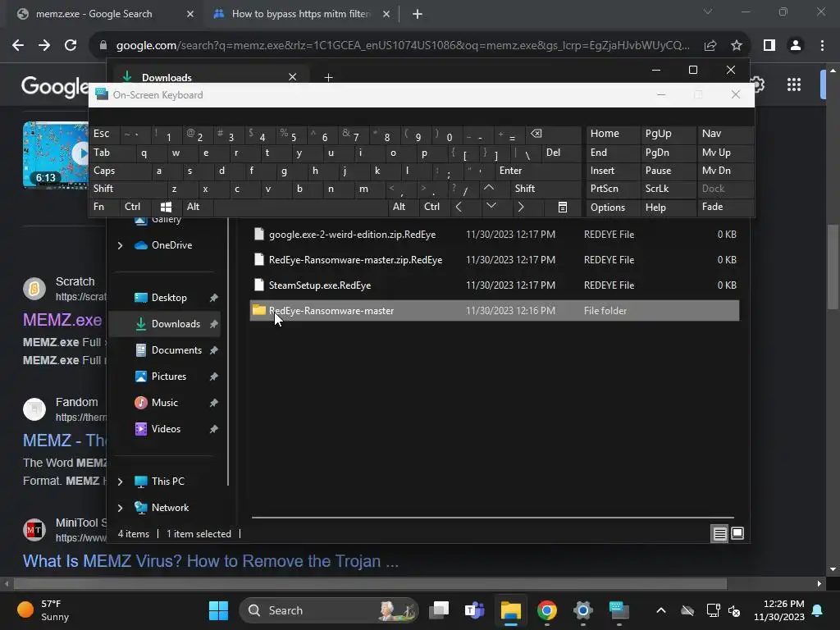Select Desktop in the navigation pane
The width and height of the screenshot is (840, 630).
pyautogui.click(x=168, y=298)
